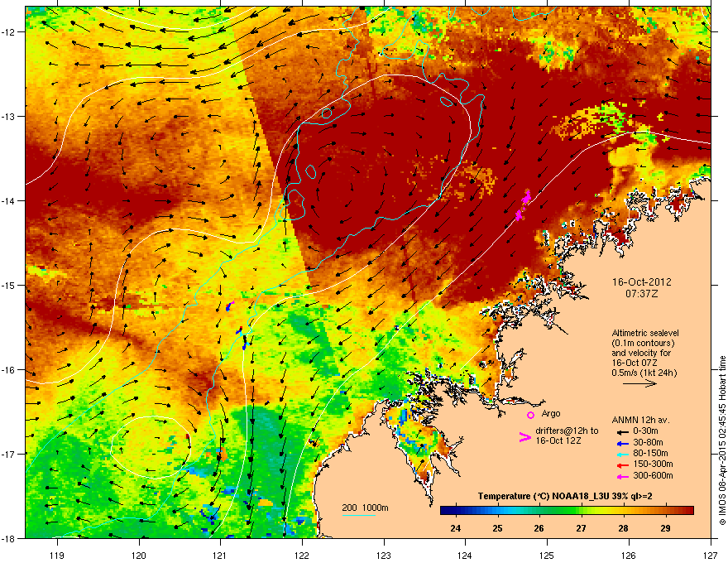Click the time label 07:37Z
Image resolution: width=728 pixels, height=563 pixels.
click(642, 294)
